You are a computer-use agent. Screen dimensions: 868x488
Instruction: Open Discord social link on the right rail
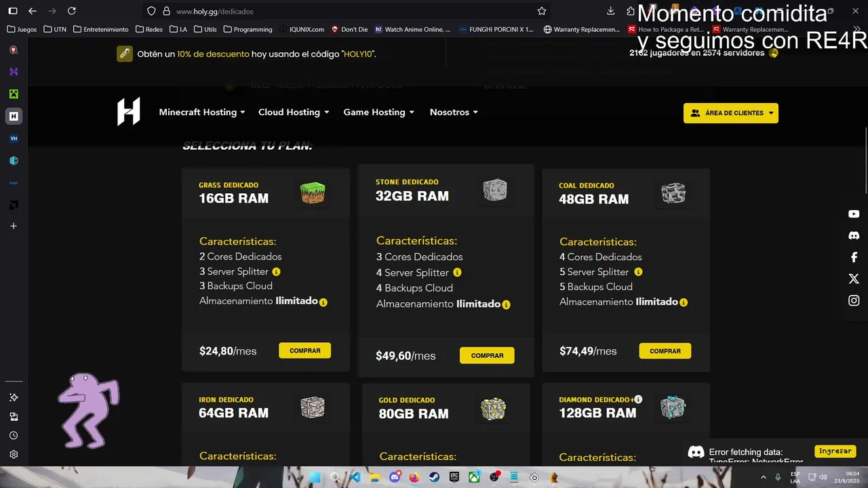[x=854, y=236]
